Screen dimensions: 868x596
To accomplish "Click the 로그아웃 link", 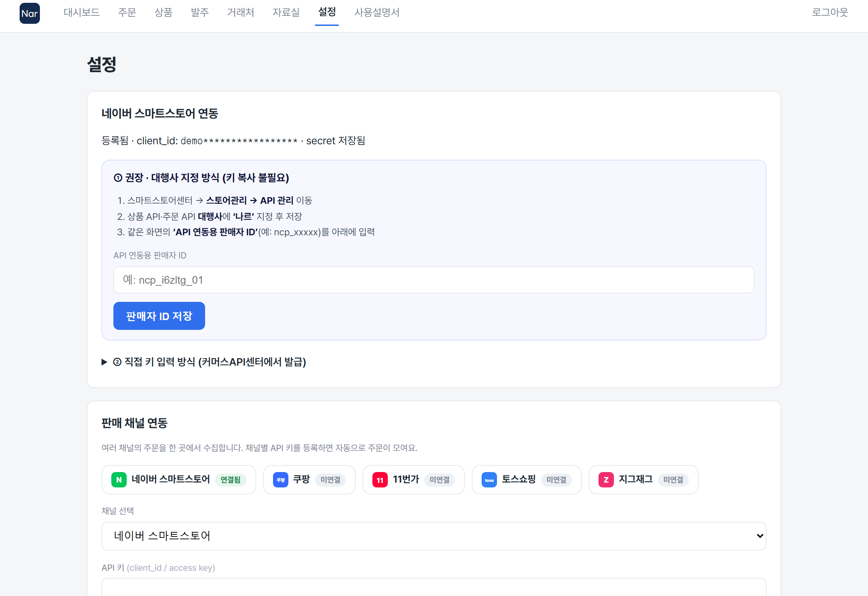I will pos(830,12).
